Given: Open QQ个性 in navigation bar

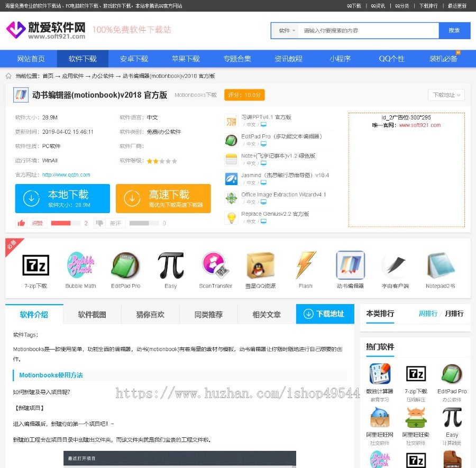Looking at the screenshot, I should pos(391,59).
